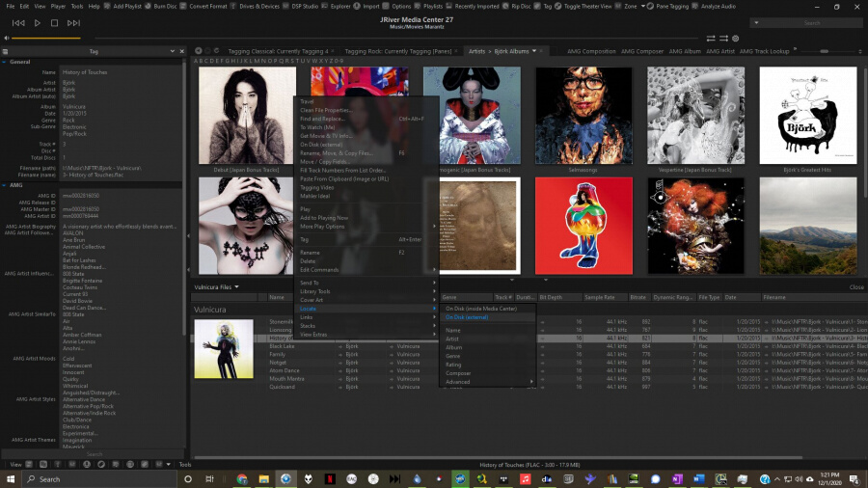Open the Tag panel dropdown arrow
Screen dimensions: 868x488
(x=173, y=51)
